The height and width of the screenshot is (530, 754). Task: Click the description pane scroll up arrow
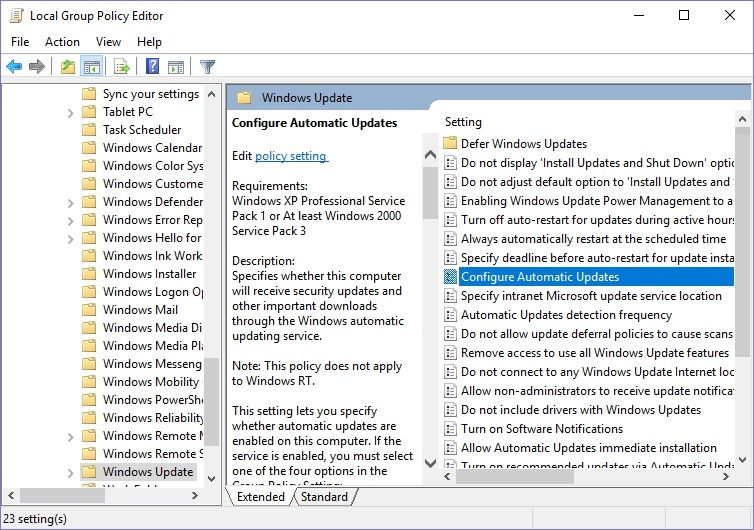click(430, 155)
